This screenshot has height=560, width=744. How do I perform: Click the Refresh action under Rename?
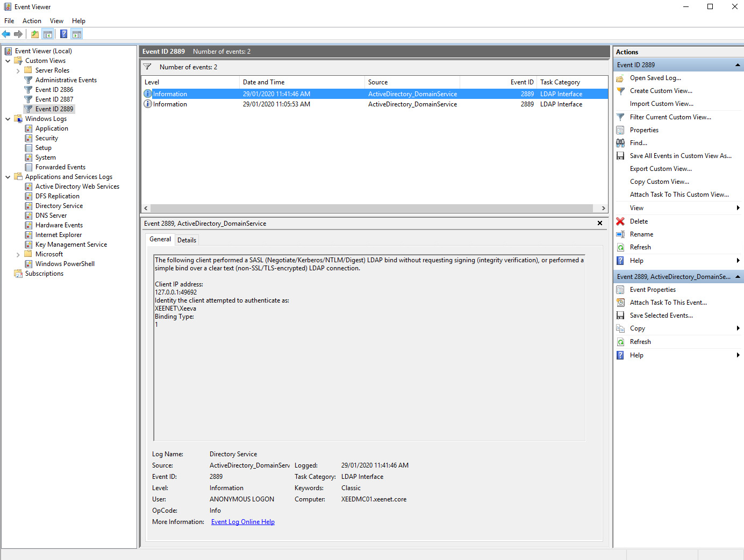coord(640,247)
